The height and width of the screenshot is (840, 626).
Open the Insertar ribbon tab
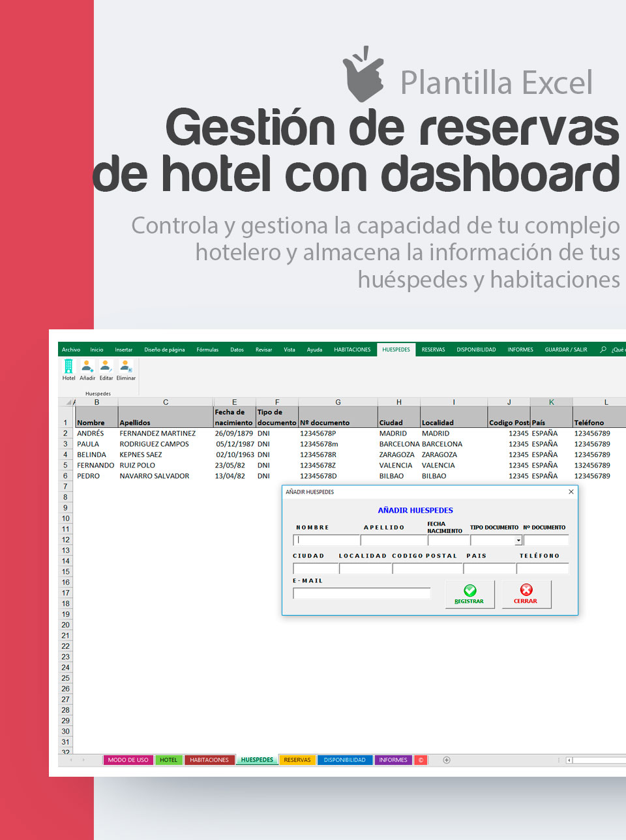pyautogui.click(x=124, y=350)
